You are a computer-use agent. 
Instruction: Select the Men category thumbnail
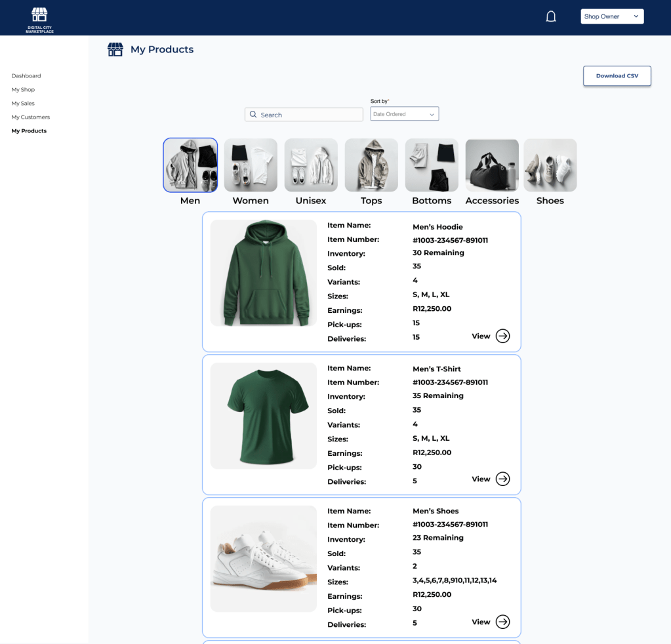[x=190, y=165]
